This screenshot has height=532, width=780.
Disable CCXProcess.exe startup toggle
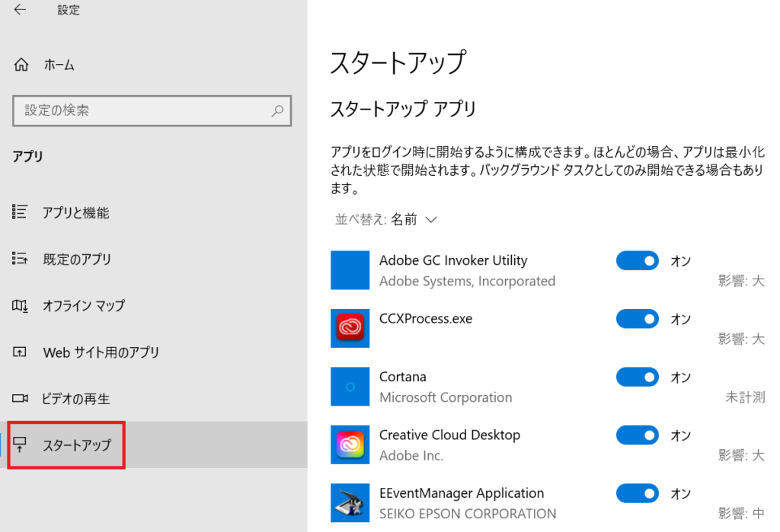point(638,319)
